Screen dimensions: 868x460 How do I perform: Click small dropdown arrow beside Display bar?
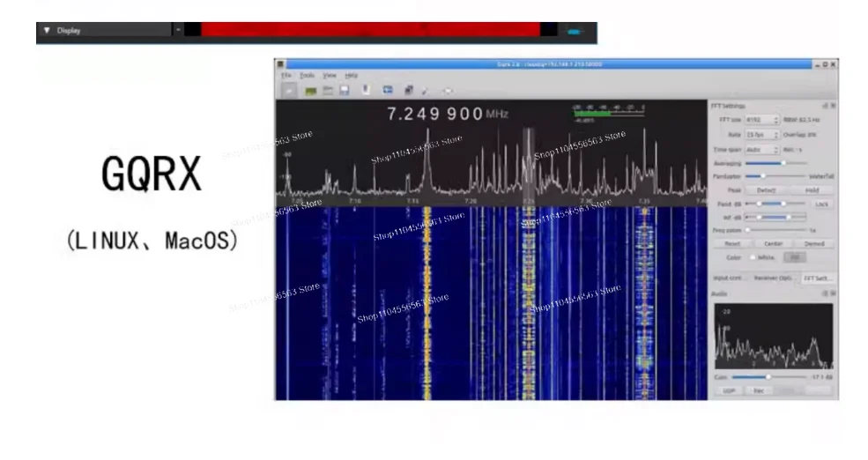click(178, 31)
